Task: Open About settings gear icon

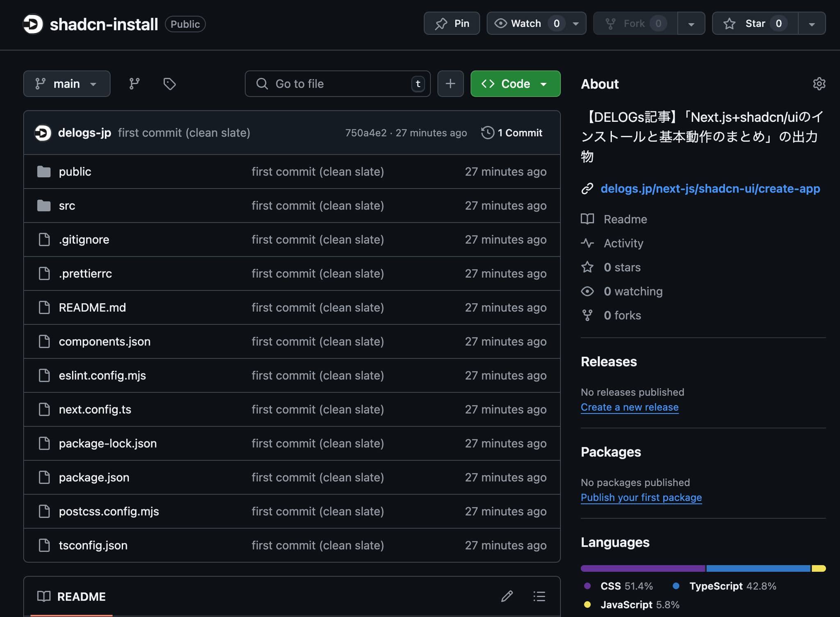Action: pyautogui.click(x=819, y=84)
